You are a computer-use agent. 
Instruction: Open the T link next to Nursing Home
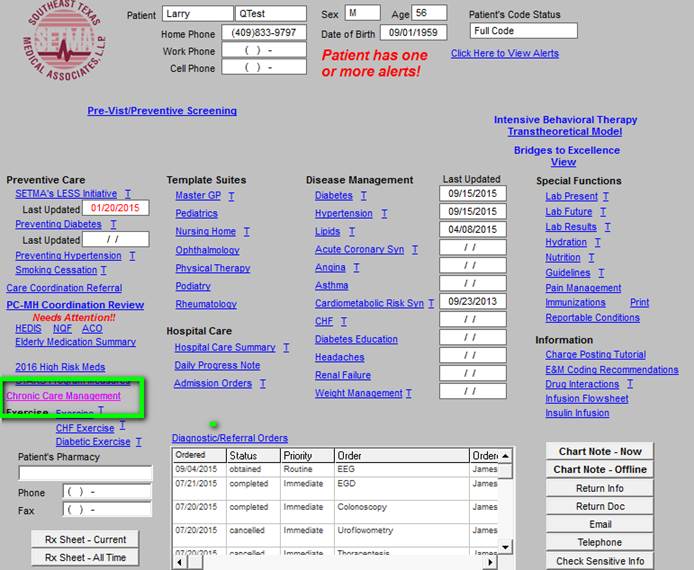tap(247, 232)
